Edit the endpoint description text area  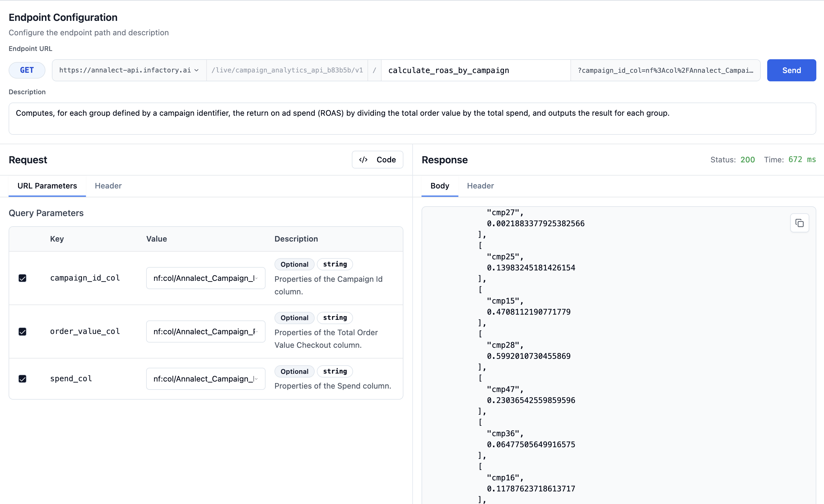[x=412, y=118]
